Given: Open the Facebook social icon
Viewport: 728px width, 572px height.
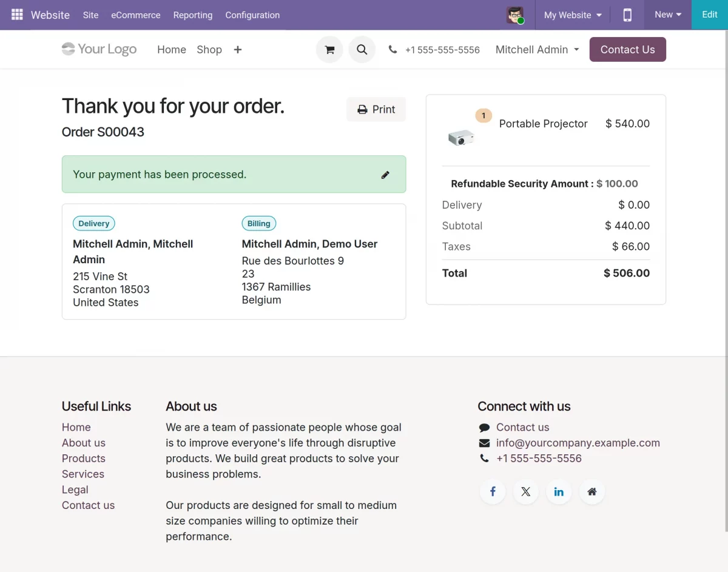Looking at the screenshot, I should pos(493,491).
